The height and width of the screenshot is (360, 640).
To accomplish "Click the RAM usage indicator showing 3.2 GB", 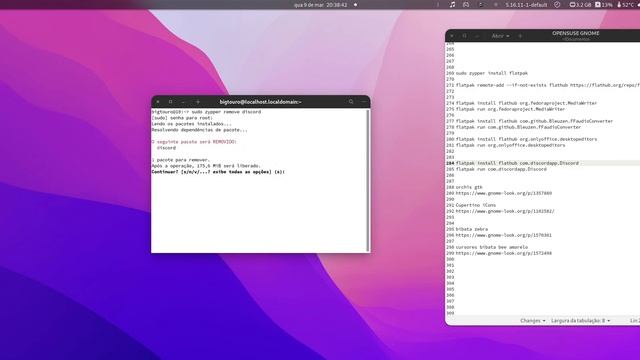I will pos(580,4).
